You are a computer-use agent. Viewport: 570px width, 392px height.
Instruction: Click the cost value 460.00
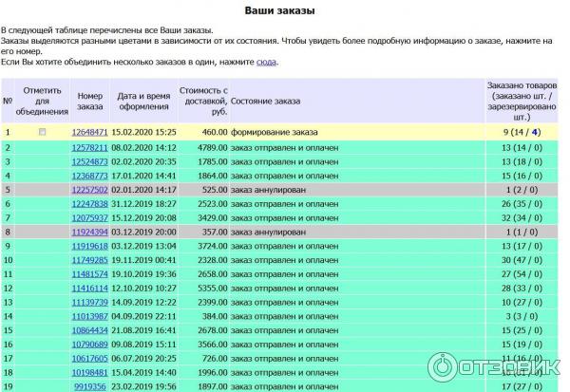215,132
